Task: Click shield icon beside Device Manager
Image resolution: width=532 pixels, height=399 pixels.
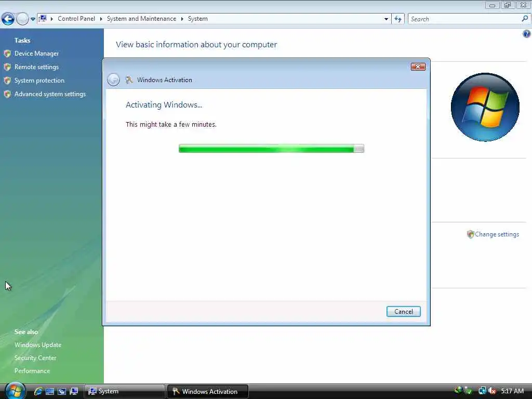Action: click(x=7, y=54)
